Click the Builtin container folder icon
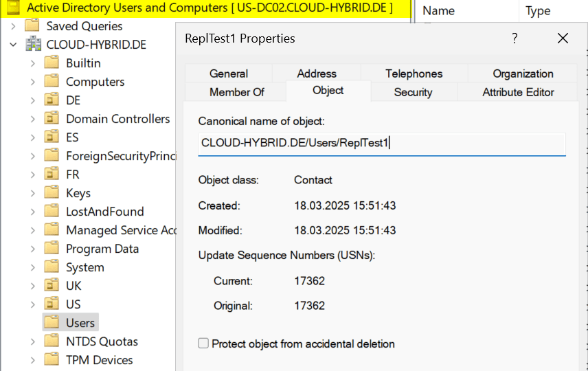 point(52,63)
